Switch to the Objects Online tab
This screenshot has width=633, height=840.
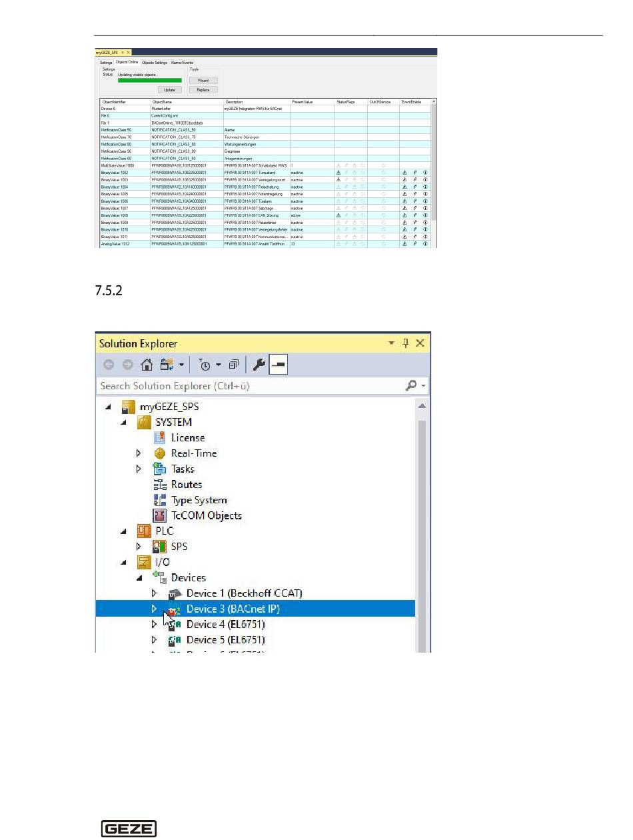pos(127,62)
